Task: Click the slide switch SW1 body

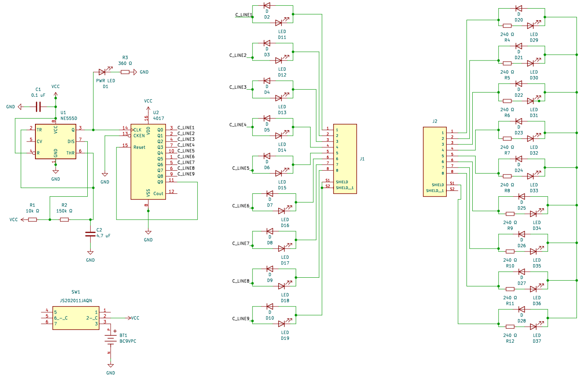Action: click(76, 318)
